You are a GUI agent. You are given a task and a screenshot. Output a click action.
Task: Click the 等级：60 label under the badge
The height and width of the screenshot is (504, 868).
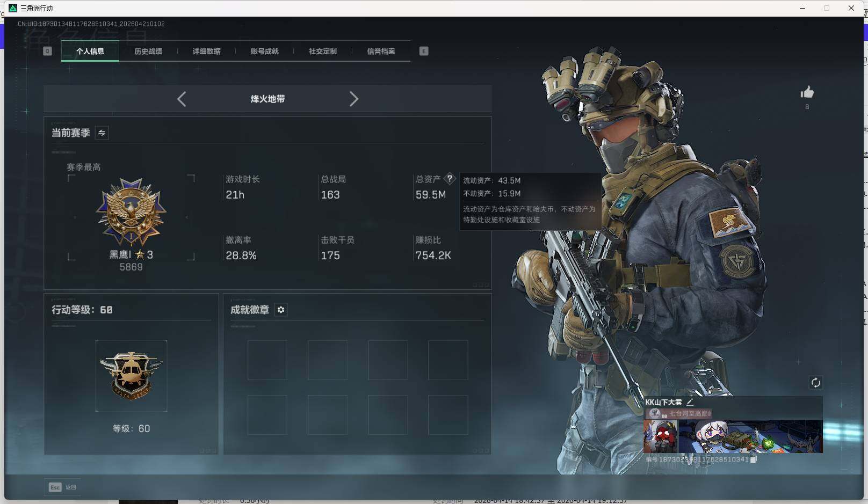131,428
